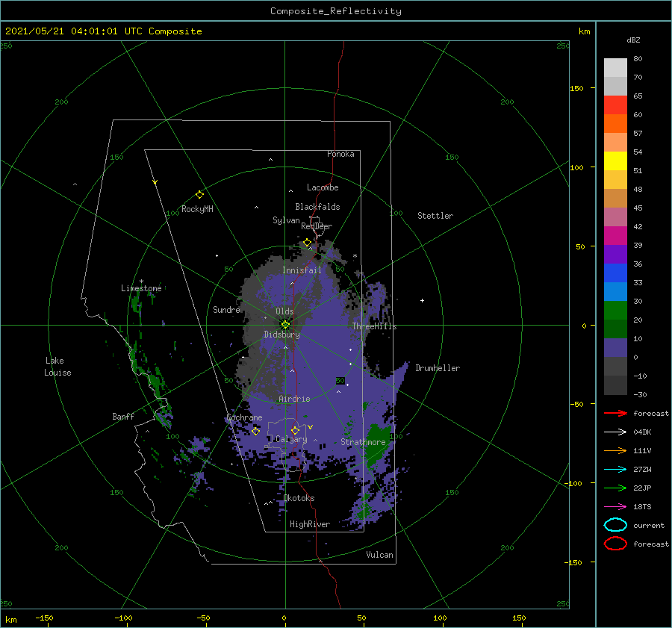The image size is (672, 628).
Task: Click the cyan current ellipse icon
Action: [615, 525]
